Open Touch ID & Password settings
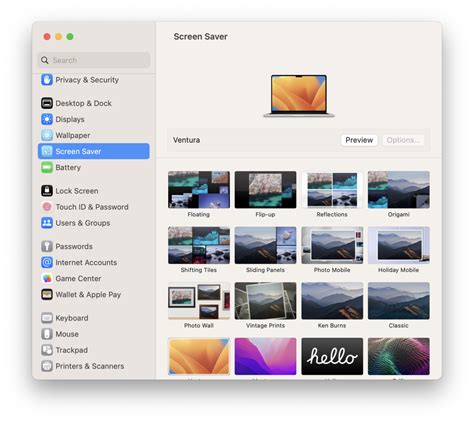The image size is (474, 422). pyautogui.click(x=92, y=207)
